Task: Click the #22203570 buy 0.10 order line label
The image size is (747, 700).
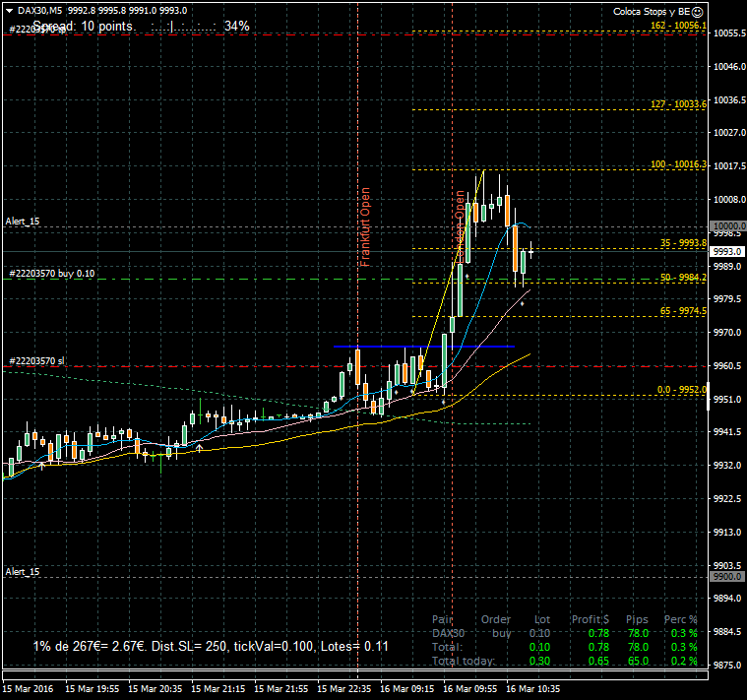Action: click(51, 273)
